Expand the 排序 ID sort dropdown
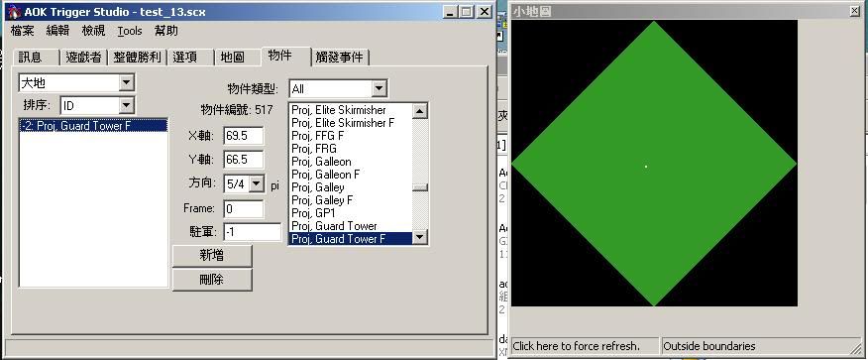Screen dimensions: 868x360 127,105
